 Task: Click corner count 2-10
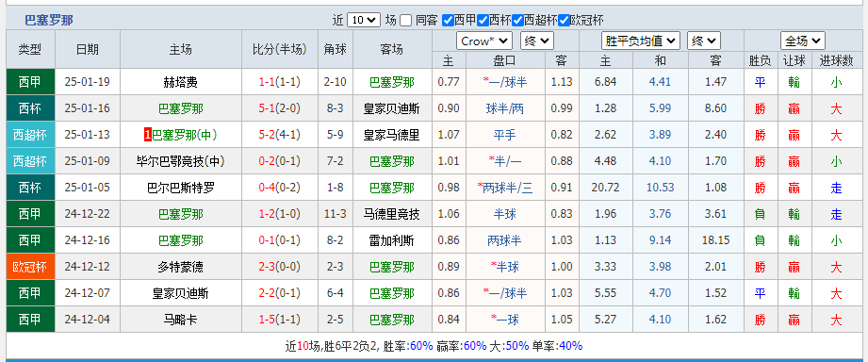click(336, 82)
